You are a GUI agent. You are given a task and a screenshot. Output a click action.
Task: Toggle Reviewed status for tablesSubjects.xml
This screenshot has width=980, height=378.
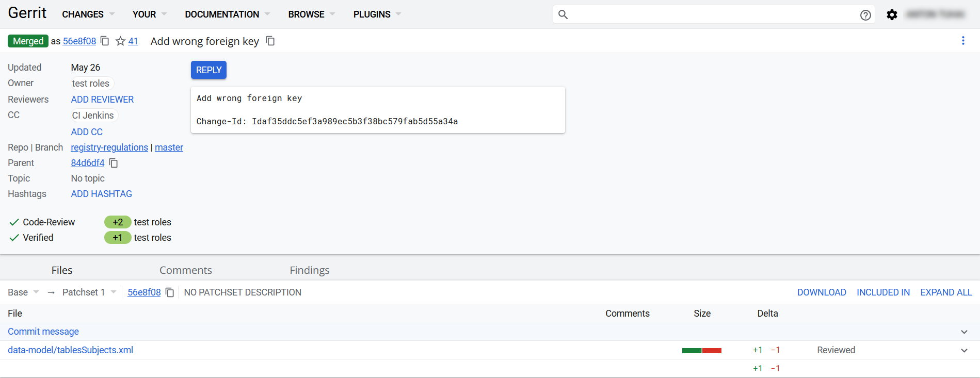[x=836, y=350]
